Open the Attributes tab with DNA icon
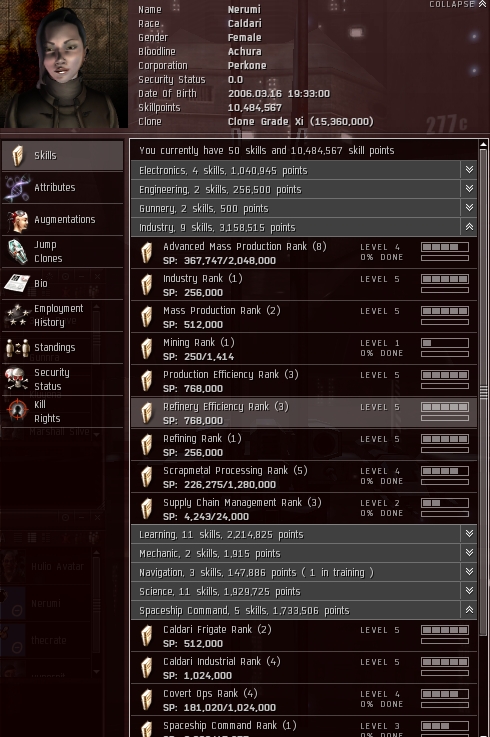Image resolution: width=490 pixels, height=737 pixels. tap(17, 188)
